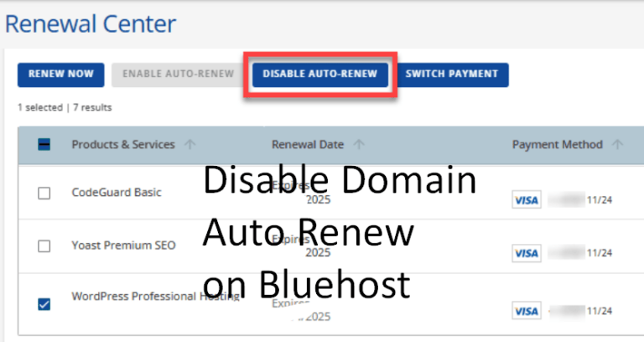Select the Yoast Premium SEO product name
Image resolution: width=644 pixels, height=362 pixels.
pyautogui.click(x=123, y=246)
